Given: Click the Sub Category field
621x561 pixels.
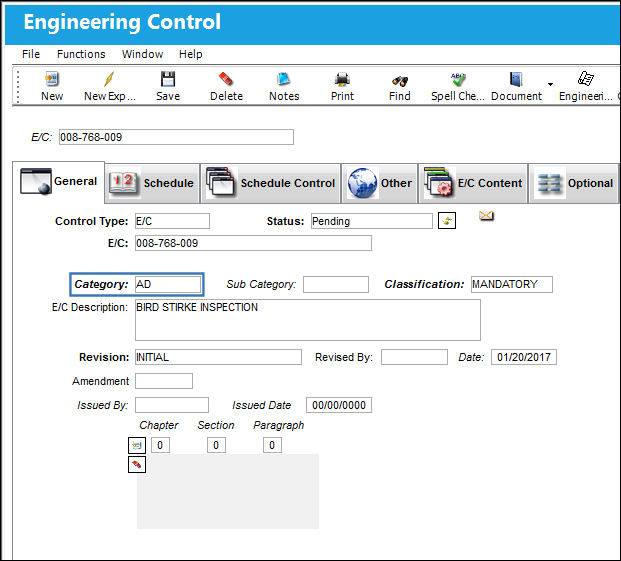Looking at the screenshot, I should [x=336, y=284].
